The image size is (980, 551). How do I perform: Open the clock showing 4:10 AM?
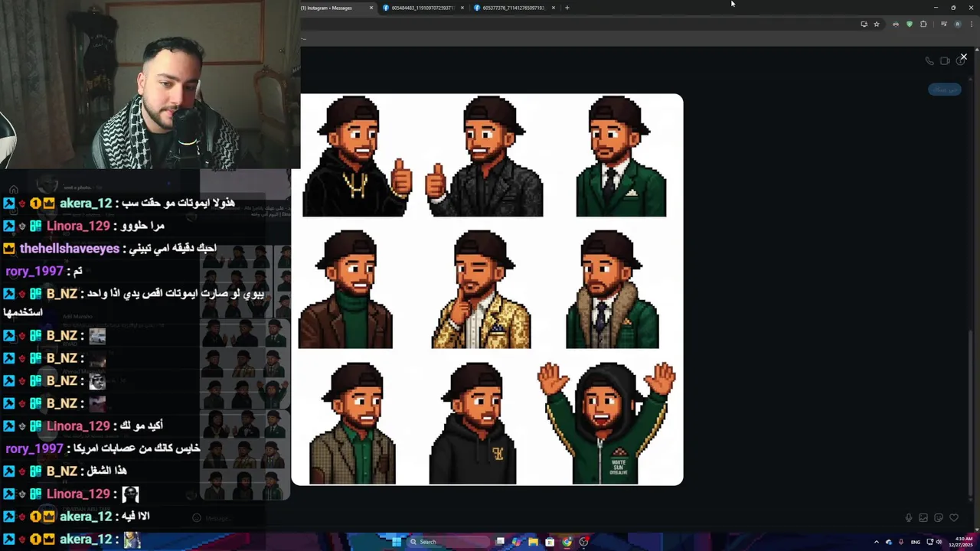click(x=962, y=542)
